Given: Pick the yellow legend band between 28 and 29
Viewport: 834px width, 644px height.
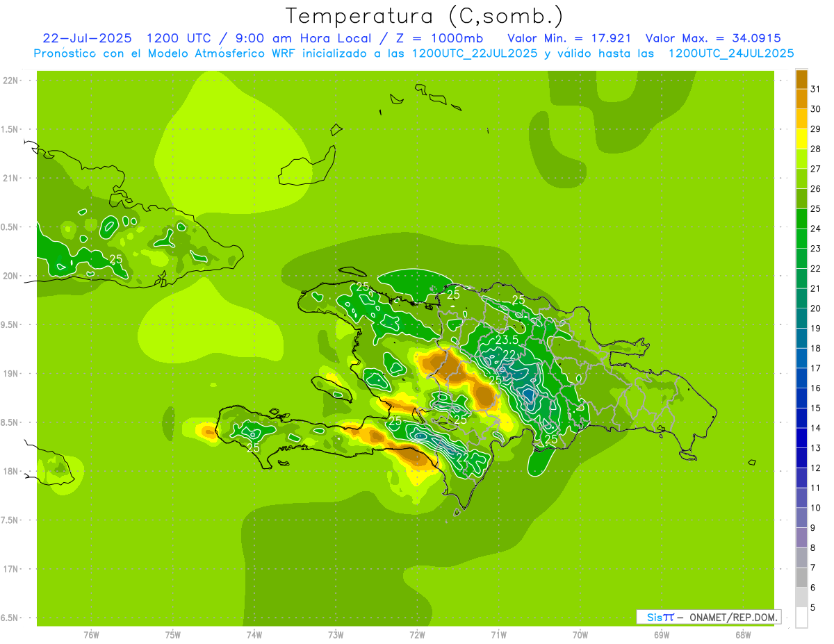Looking at the screenshot, I should coord(801,139).
